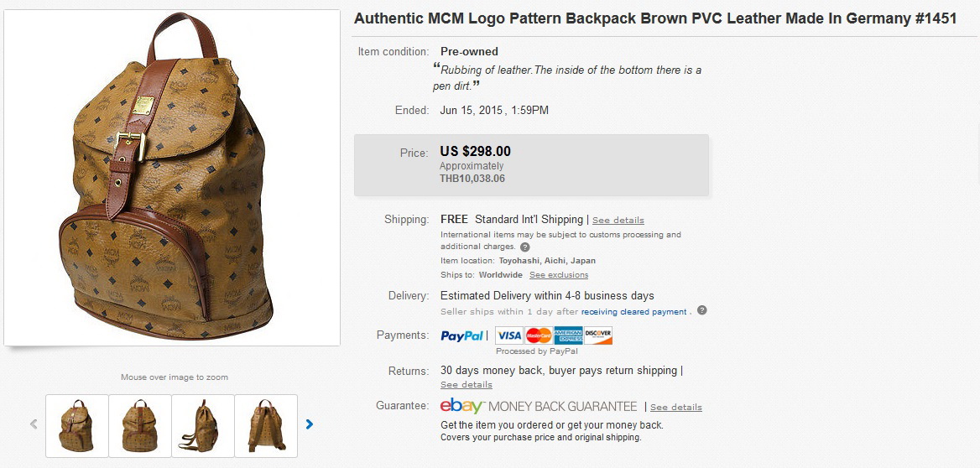
Task: Select the side view backpack thumbnail
Action: tap(203, 425)
